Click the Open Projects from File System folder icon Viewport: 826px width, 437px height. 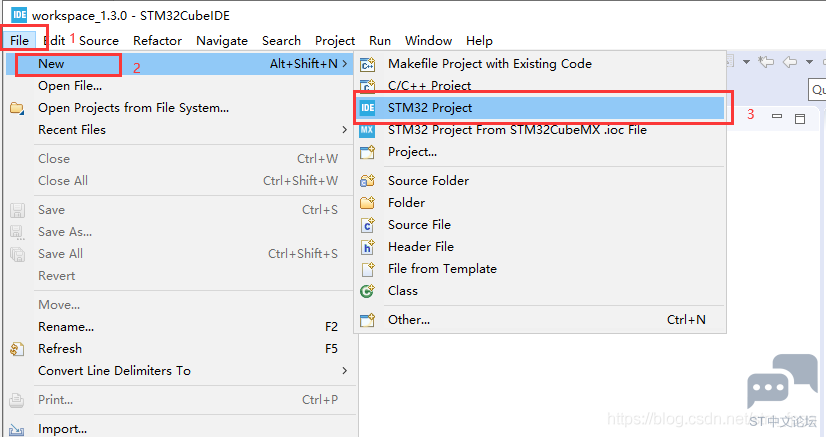pos(17,108)
